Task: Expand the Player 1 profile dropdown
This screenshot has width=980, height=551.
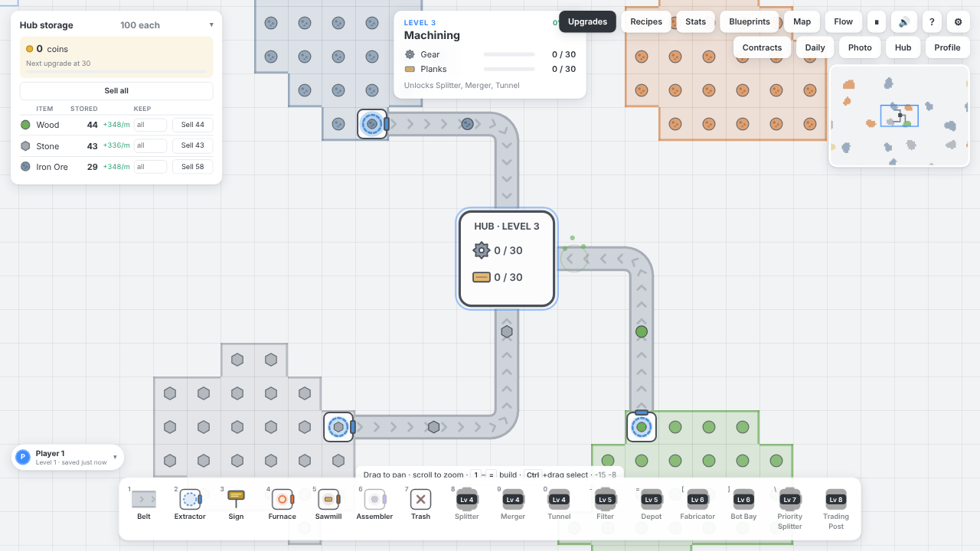Action: tap(115, 457)
